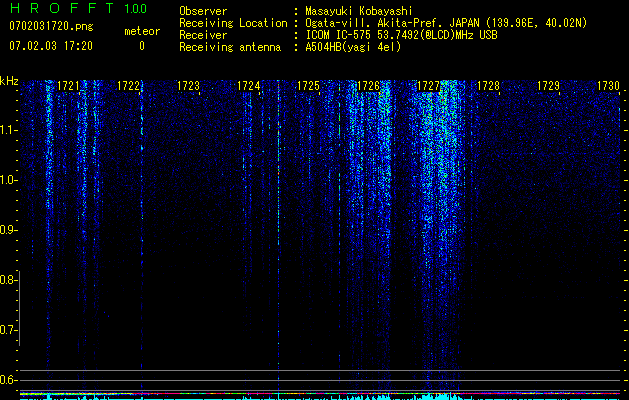The height and width of the screenshot is (400, 629).
Task: Click the 1.0 kHz frequency label
Action: click(x=8, y=180)
